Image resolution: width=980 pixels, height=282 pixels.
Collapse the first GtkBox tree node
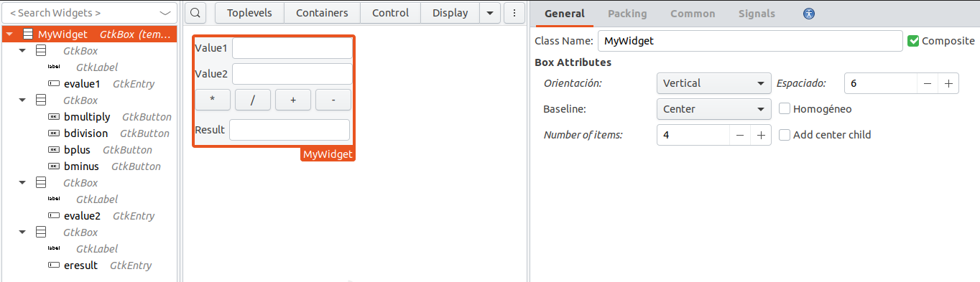[22, 51]
